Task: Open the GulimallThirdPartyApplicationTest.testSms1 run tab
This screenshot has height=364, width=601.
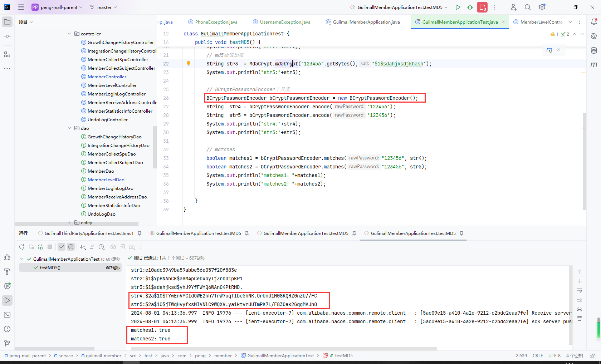Action: coord(86,233)
